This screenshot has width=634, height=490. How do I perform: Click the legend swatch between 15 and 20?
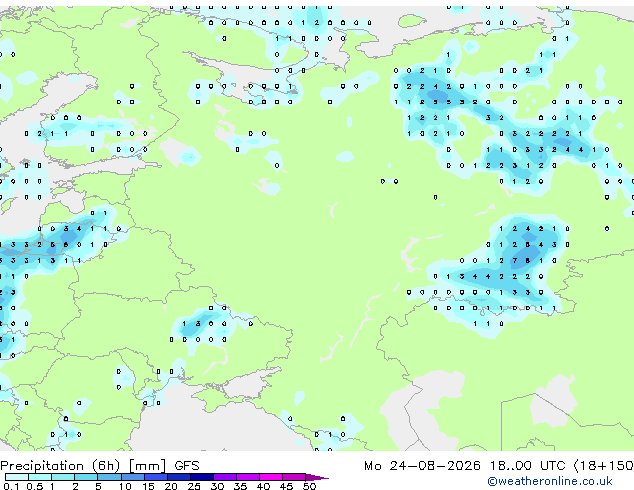click(155, 477)
